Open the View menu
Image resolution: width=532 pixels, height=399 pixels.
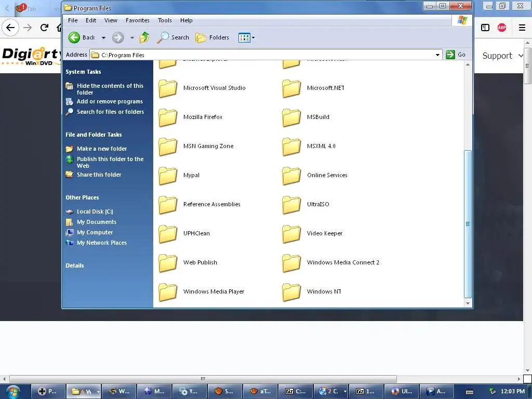tap(111, 20)
